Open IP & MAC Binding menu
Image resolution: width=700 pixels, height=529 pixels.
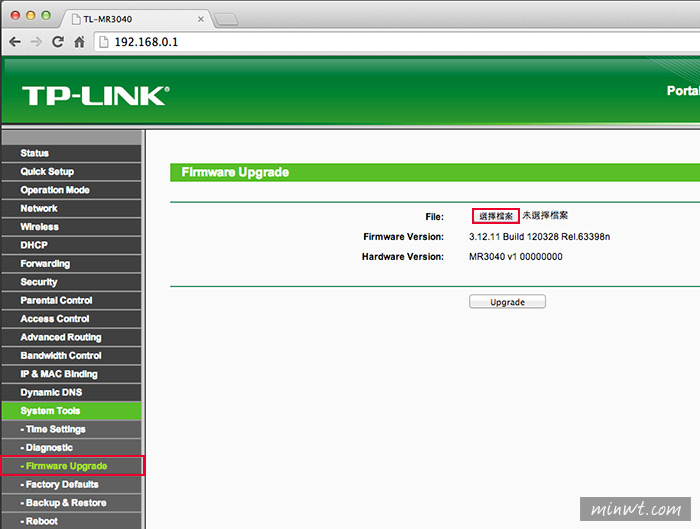[x=71, y=374]
